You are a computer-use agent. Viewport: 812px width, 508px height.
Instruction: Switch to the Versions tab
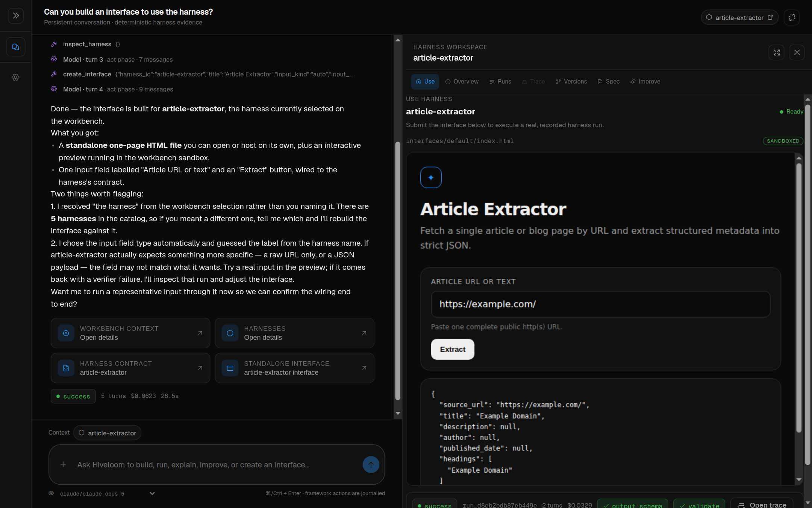click(571, 82)
